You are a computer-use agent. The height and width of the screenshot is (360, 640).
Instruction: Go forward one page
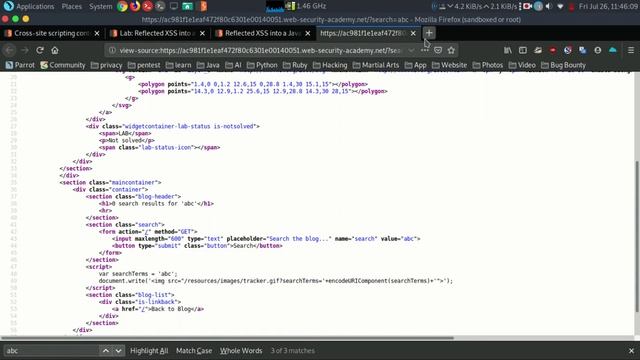[24, 50]
